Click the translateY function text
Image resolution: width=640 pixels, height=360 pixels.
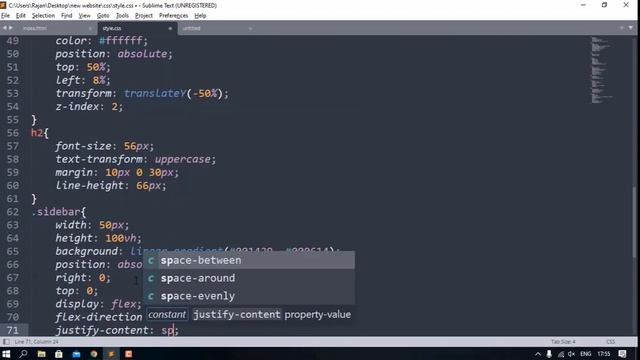[x=155, y=93]
